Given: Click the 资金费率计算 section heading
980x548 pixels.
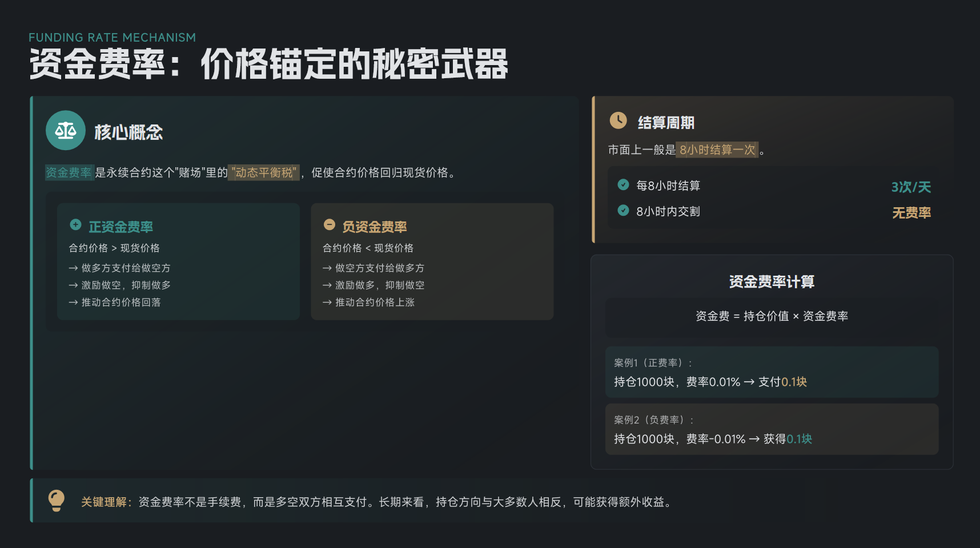Looking at the screenshot, I should 772,282.
